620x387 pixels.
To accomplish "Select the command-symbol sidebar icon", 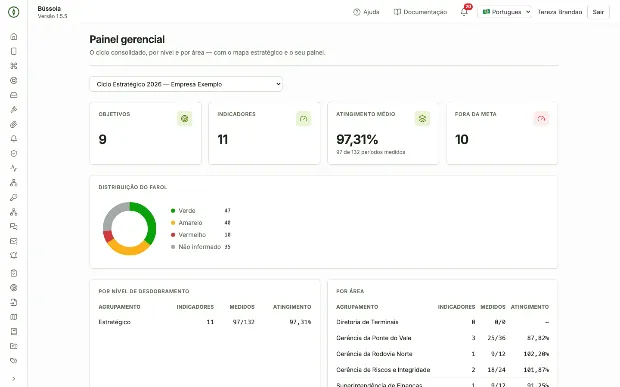I will pos(13,66).
